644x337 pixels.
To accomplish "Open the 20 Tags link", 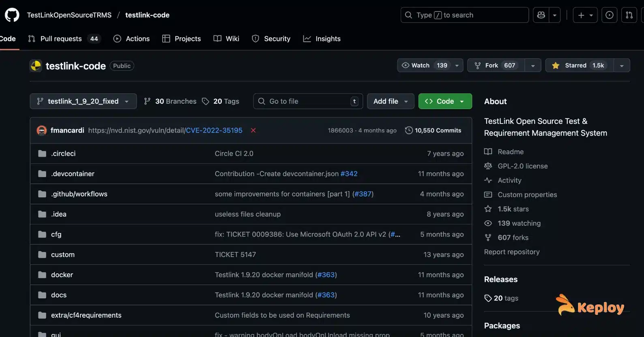I will (x=221, y=101).
